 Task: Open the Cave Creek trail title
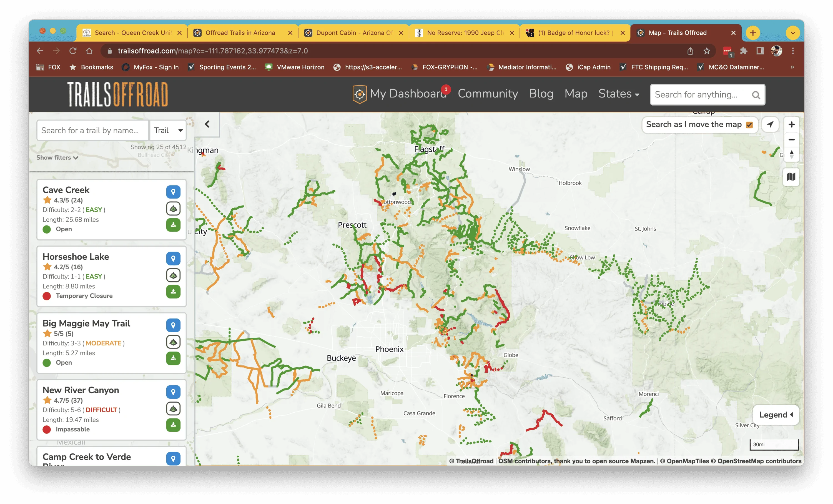(66, 190)
